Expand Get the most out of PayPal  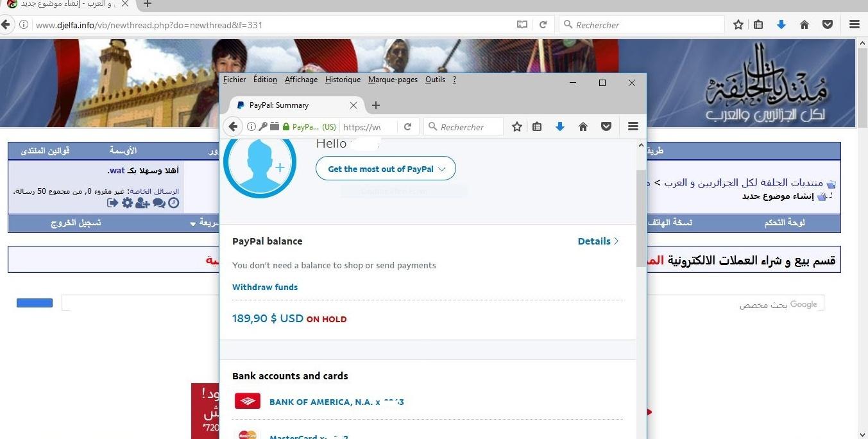(386, 169)
